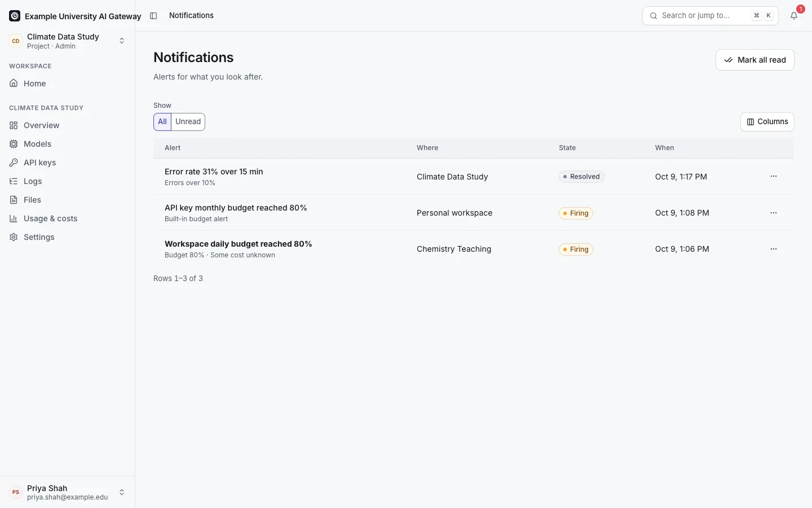Collapse the sidebar panel toggle icon
The width and height of the screenshot is (812, 508).
click(153, 16)
